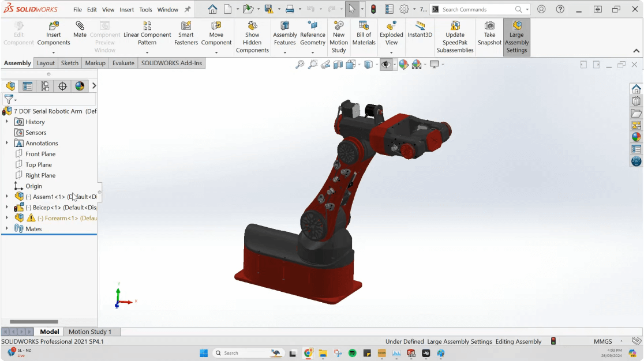Open File Explorer from the taskbar
Image resolution: width=644 pixels, height=361 pixels.
[323, 353]
